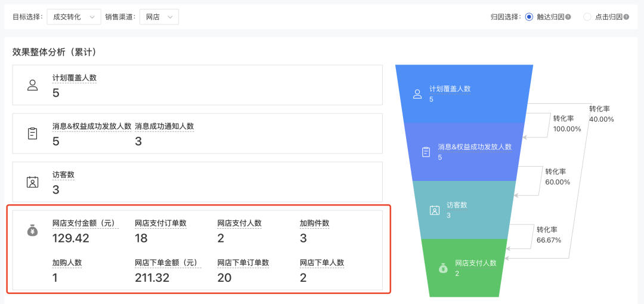The image size is (644, 304).
Task: Click the help icon next to 点击归因
Action: [x=626, y=17]
